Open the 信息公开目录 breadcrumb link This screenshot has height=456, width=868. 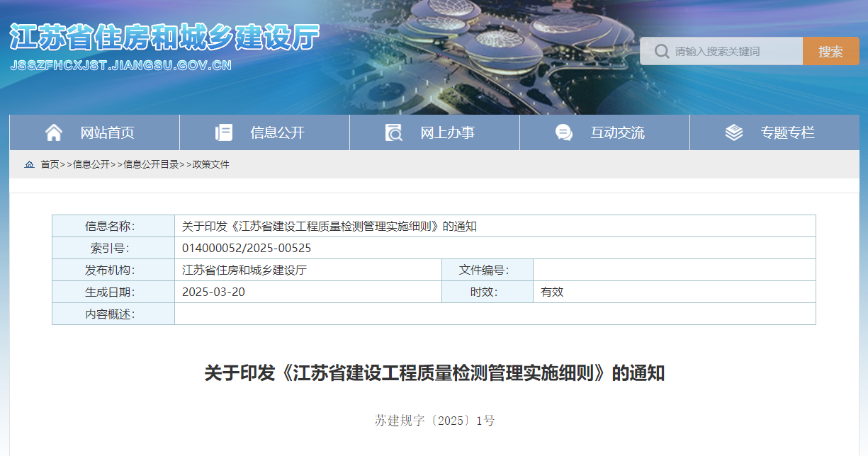152,164
